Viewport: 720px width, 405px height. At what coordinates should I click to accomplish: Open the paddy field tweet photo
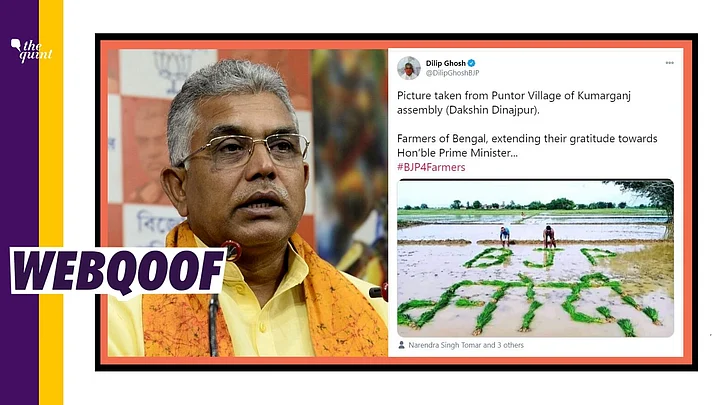click(x=535, y=258)
